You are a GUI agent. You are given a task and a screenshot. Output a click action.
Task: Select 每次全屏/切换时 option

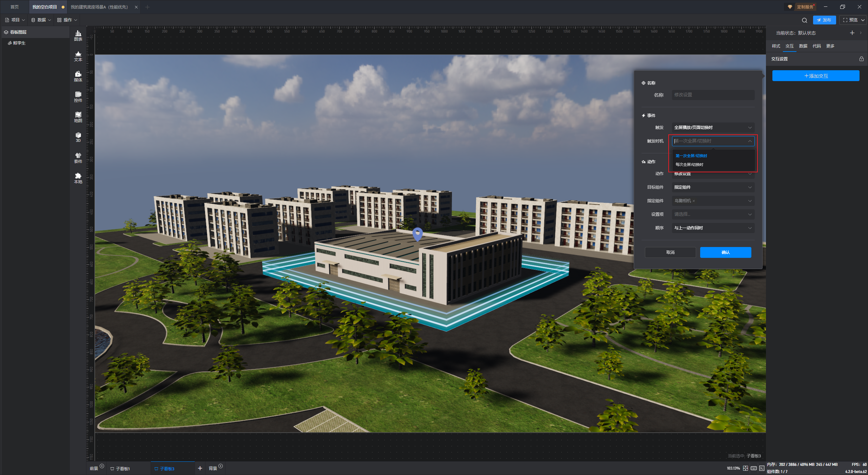pos(689,165)
